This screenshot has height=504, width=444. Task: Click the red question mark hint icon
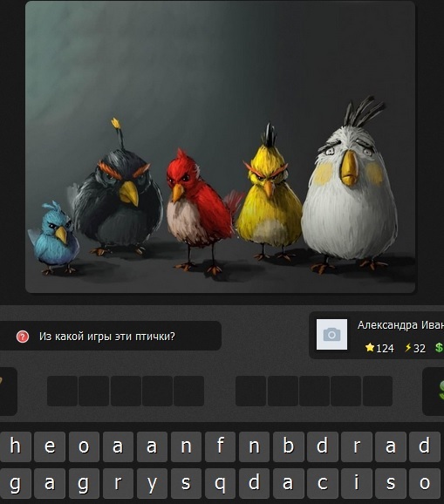point(23,337)
